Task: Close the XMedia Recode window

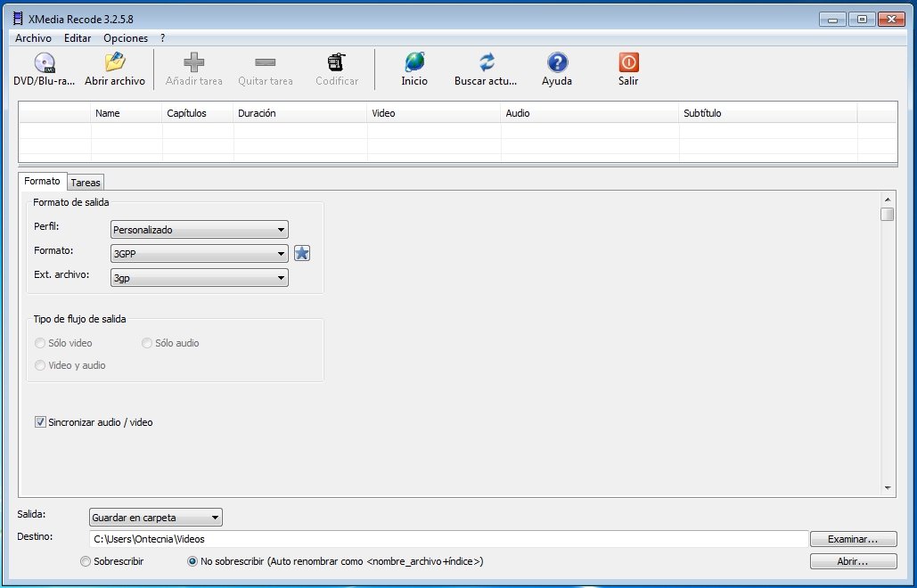Action: tap(891, 20)
